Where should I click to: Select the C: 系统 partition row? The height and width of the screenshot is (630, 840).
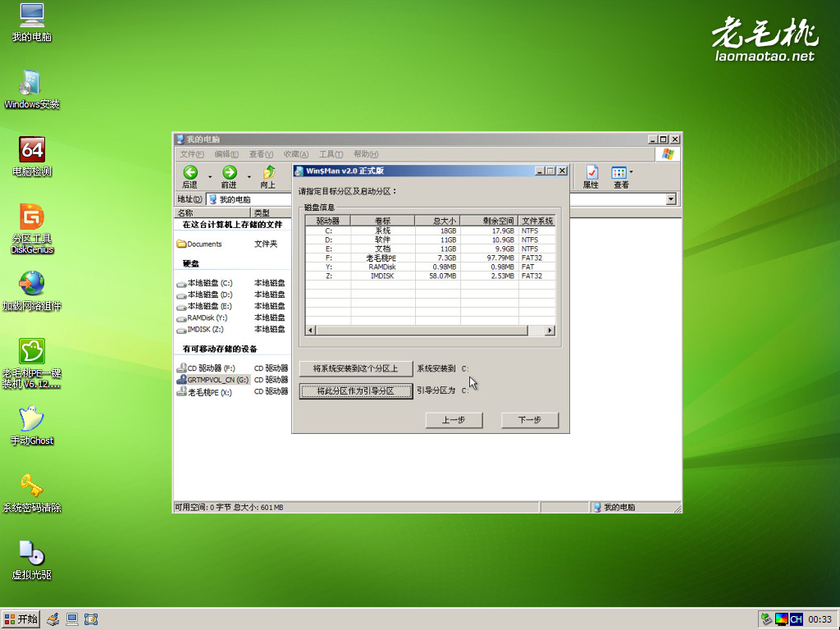click(x=430, y=231)
